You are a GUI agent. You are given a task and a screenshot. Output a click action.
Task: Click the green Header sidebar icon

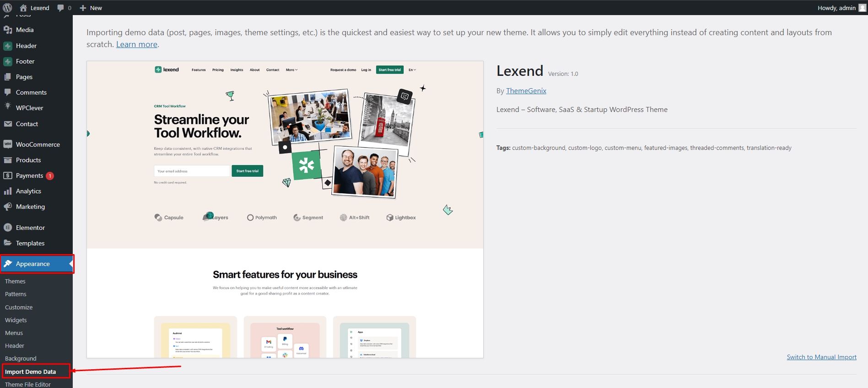pyautogui.click(x=8, y=46)
